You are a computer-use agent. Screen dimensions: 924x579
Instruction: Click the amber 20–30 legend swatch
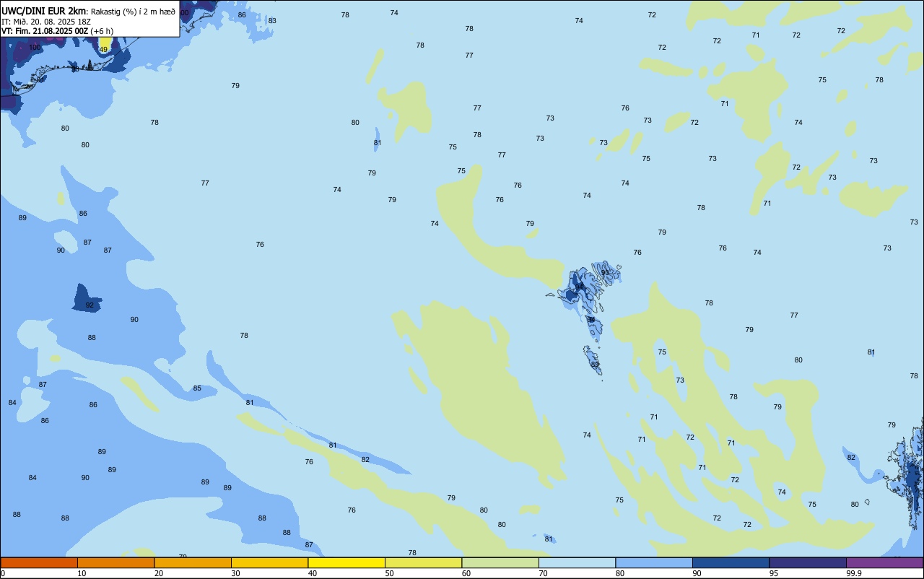click(193, 562)
